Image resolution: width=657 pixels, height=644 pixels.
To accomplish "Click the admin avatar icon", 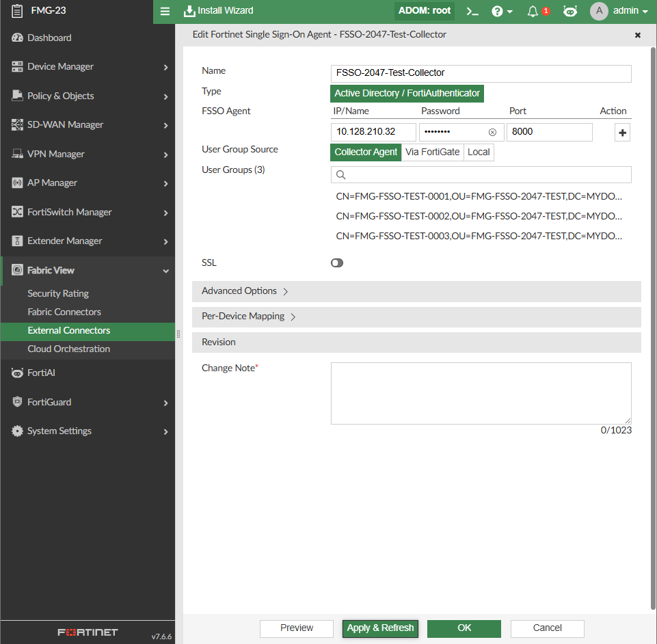I will (599, 11).
